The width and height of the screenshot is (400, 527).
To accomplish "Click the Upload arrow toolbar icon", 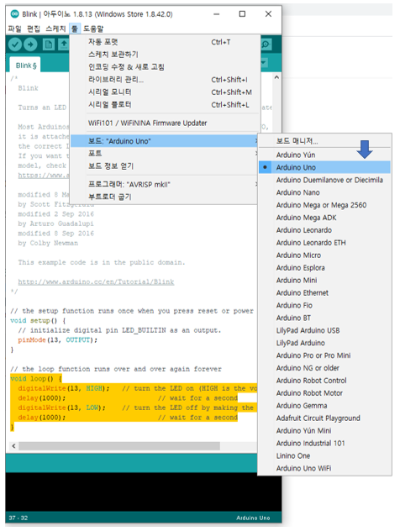I will 30,44.
